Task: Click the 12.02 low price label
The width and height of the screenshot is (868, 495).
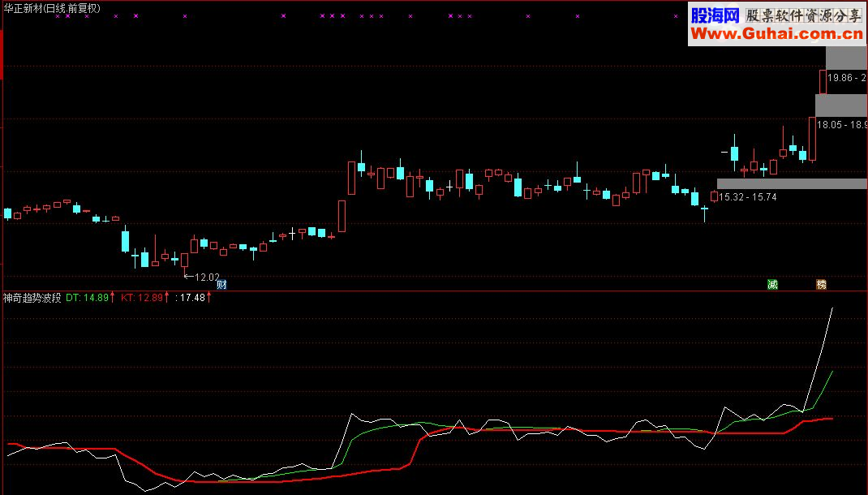Action: tap(207, 277)
